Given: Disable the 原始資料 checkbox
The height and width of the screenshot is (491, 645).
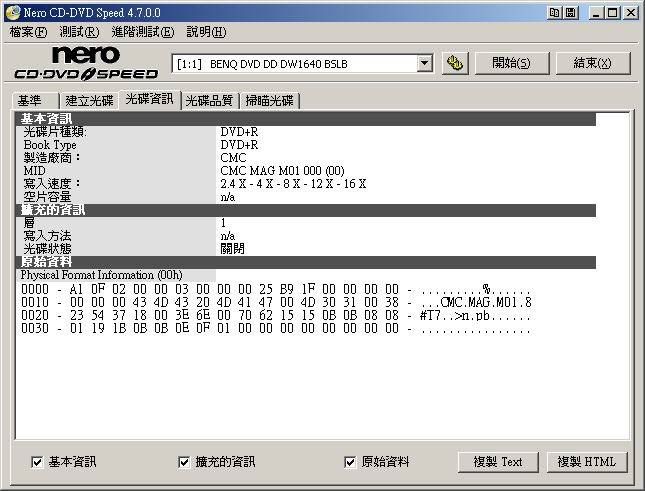Looking at the screenshot, I should pos(350,462).
